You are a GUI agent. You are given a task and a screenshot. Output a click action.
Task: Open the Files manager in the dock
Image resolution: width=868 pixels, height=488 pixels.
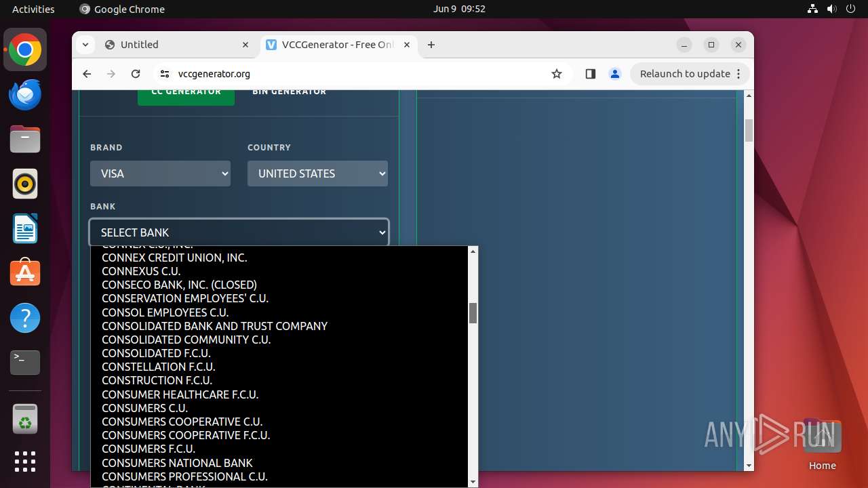point(25,140)
